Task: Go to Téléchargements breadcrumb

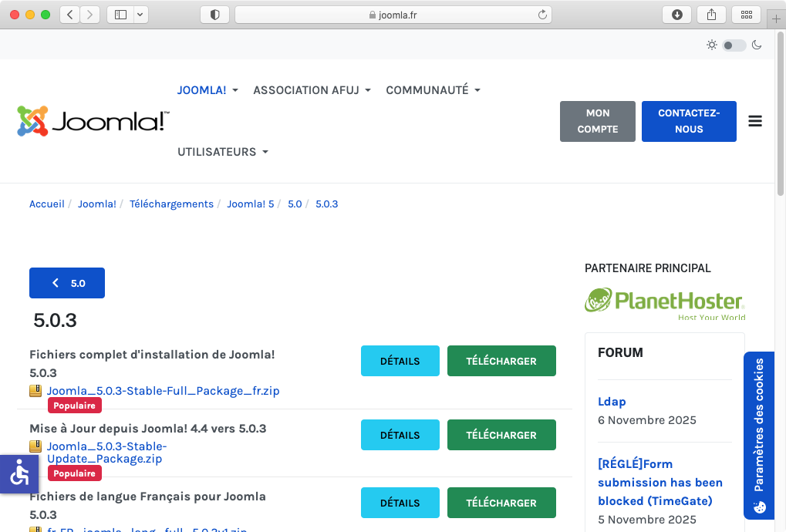Action: point(171,204)
